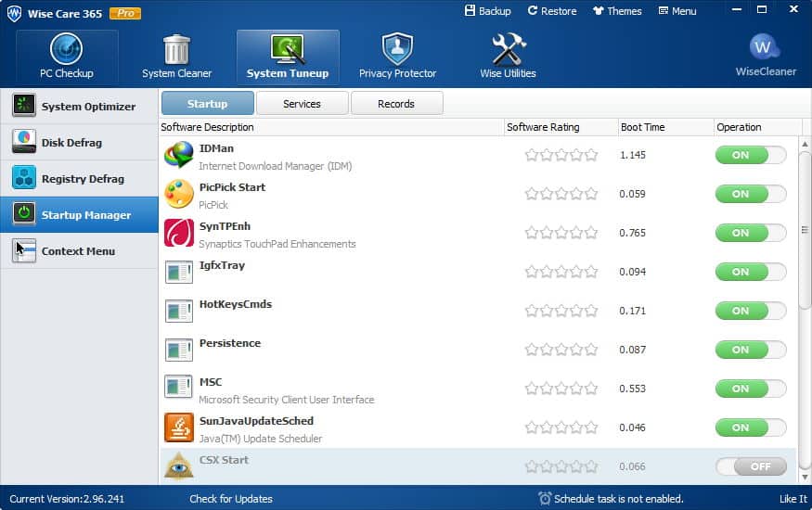Click 'Microsoft Security Client User Interface' text
Image resolution: width=812 pixels, height=510 pixels.
point(287,400)
